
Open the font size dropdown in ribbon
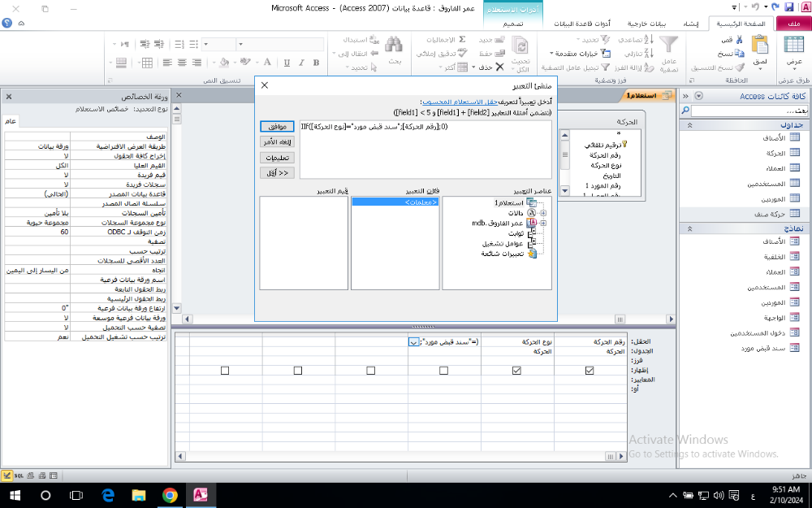205,45
